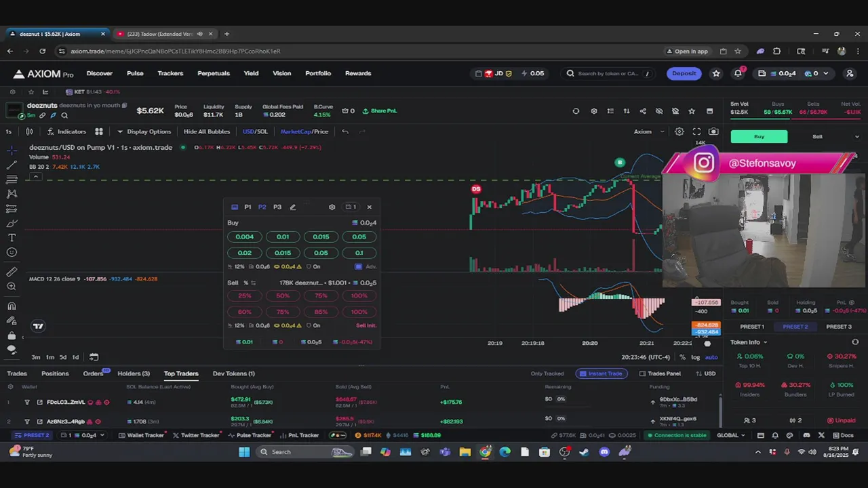Switch to the Dev Tokens (1) tab

[234, 373]
